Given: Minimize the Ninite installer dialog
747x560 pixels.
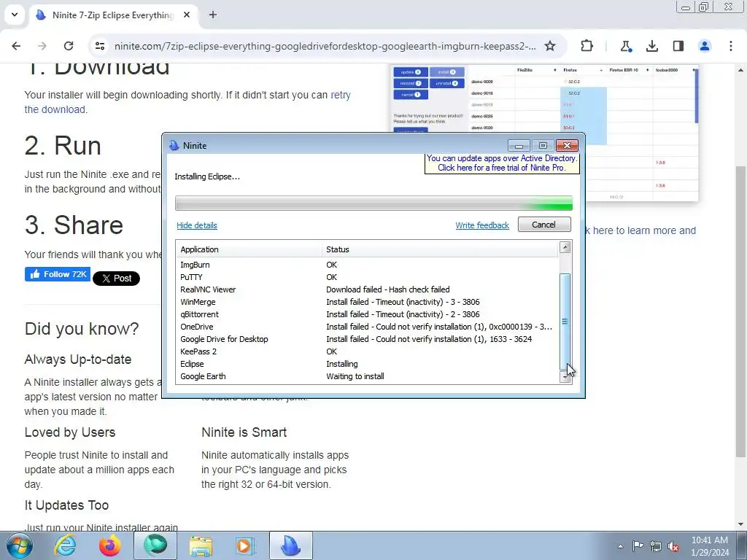Looking at the screenshot, I should click(519, 146).
